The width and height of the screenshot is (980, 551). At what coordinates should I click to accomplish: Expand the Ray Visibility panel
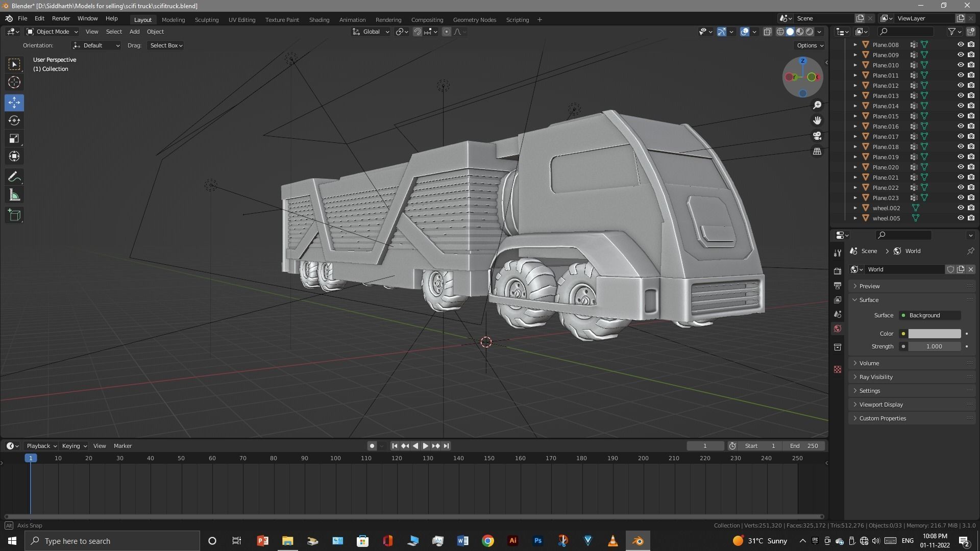(912, 377)
